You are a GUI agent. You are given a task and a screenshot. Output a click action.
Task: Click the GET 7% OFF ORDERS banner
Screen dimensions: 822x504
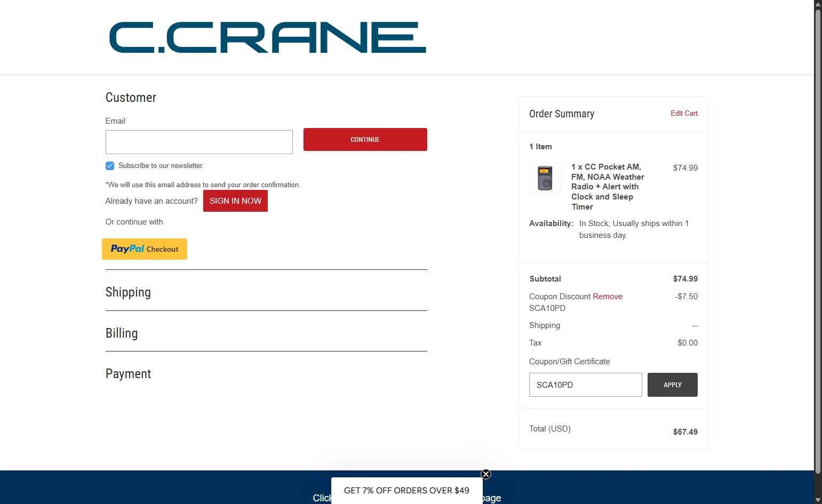coord(406,491)
